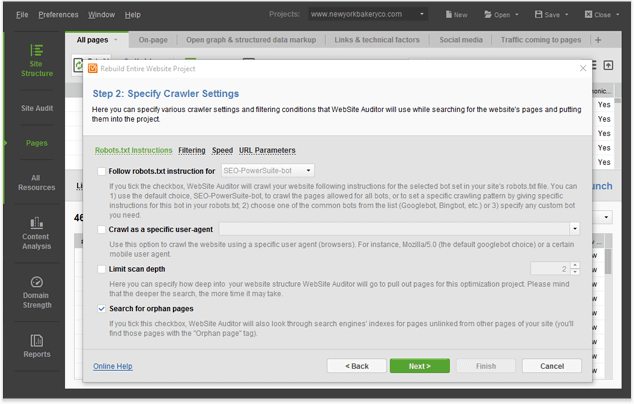This screenshot has height=404, width=634.
Task: Go to Pages in sidebar
Action: coord(36,143)
